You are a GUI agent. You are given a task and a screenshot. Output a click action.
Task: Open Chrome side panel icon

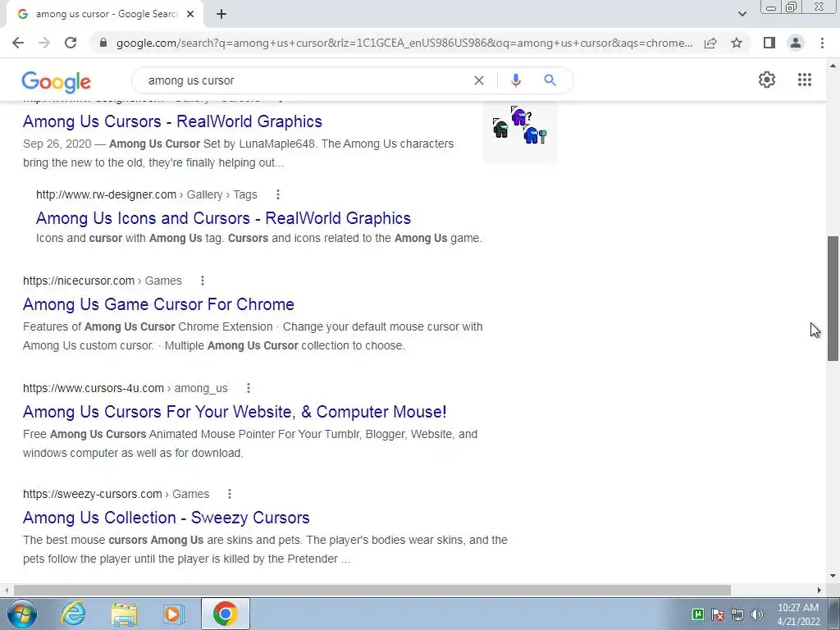point(769,43)
